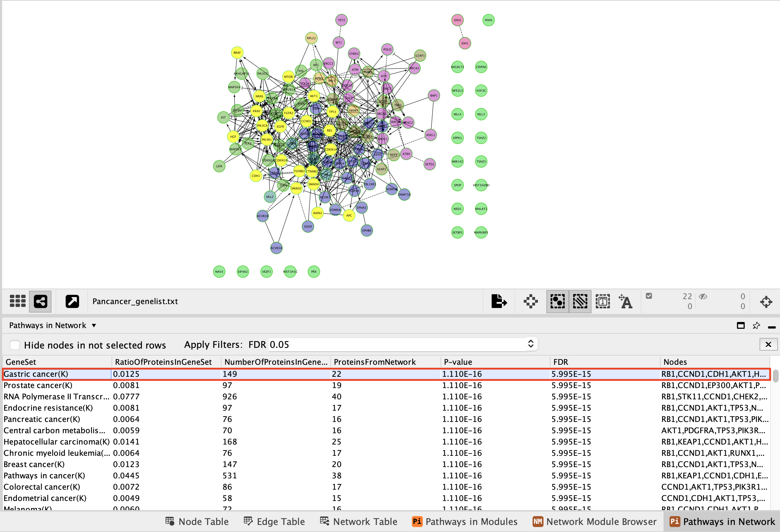This screenshot has width=780, height=532.
Task: Switch to the Node Table tab
Action: (x=197, y=521)
